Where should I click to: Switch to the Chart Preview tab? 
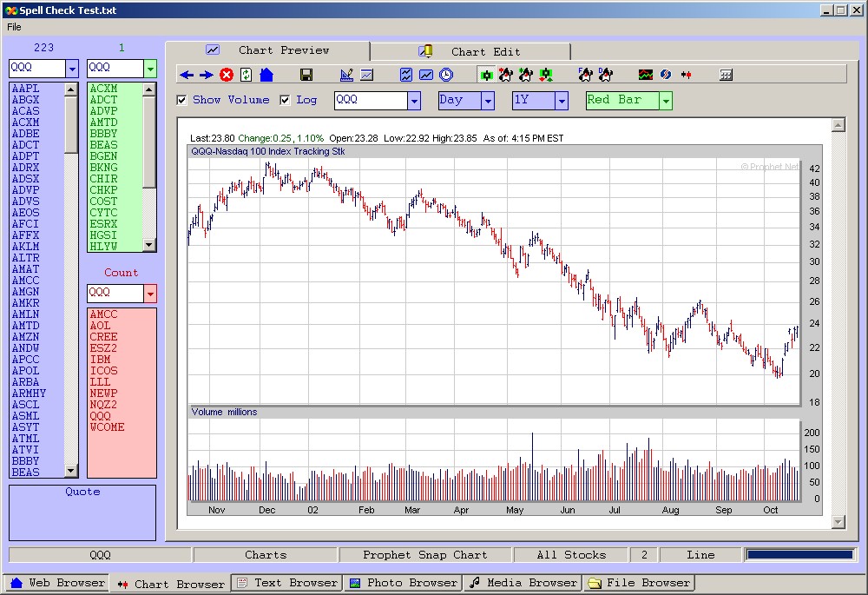[268, 50]
